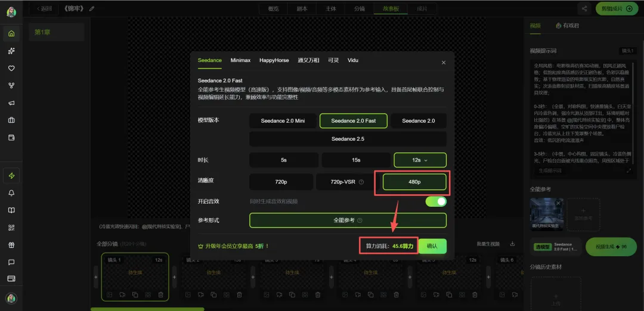Click the bottom-left user avatar
This screenshot has height=311, width=644.
[x=11, y=298]
